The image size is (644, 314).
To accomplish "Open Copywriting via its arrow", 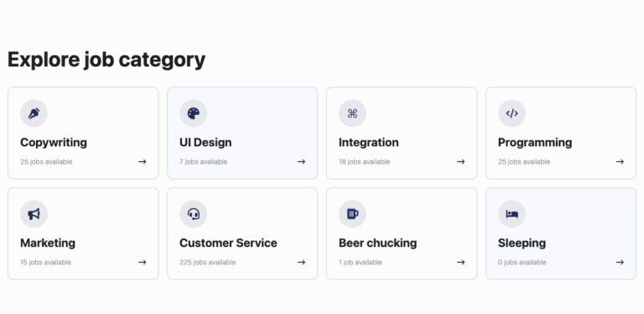I will point(142,161).
